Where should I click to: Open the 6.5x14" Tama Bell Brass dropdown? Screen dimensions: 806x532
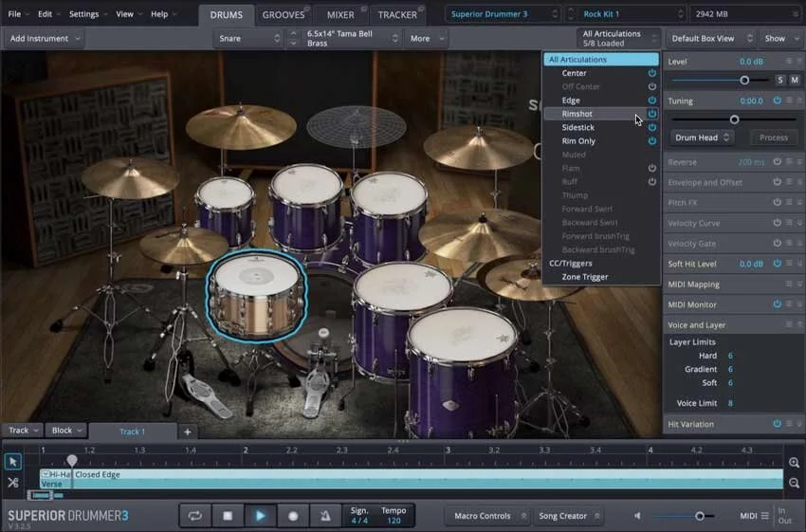click(x=353, y=38)
